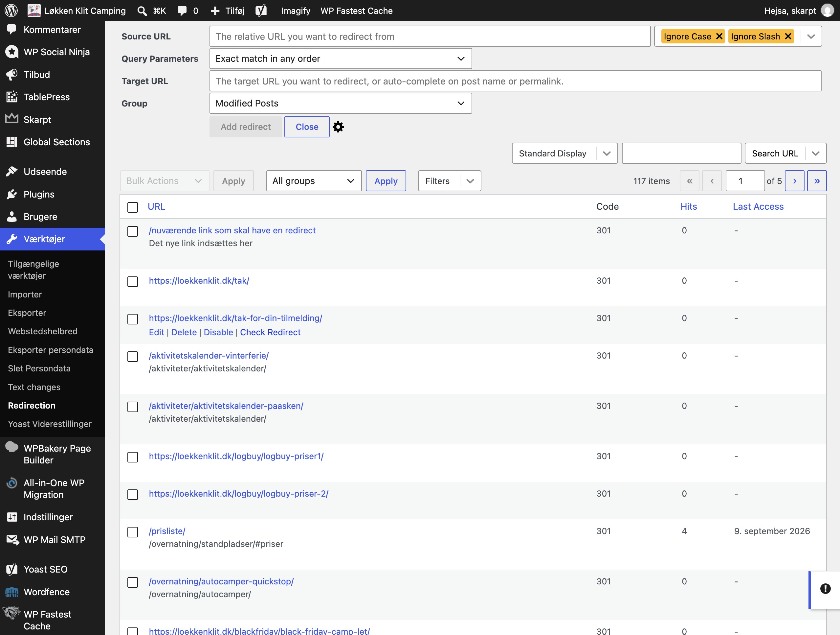Expand the Query Parameters dropdown
The height and width of the screenshot is (635, 840).
(x=341, y=59)
